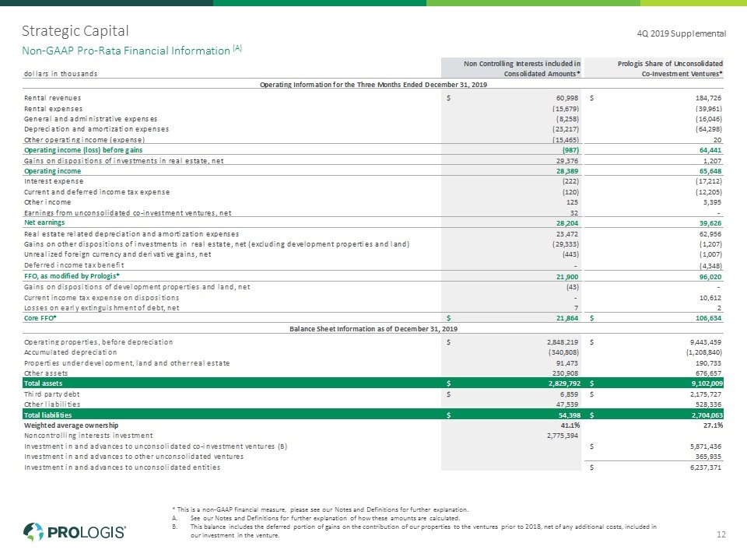747x560 pixels.
Task: Click the 'Operating income (loss) before gains' row label
Action: tap(83, 150)
